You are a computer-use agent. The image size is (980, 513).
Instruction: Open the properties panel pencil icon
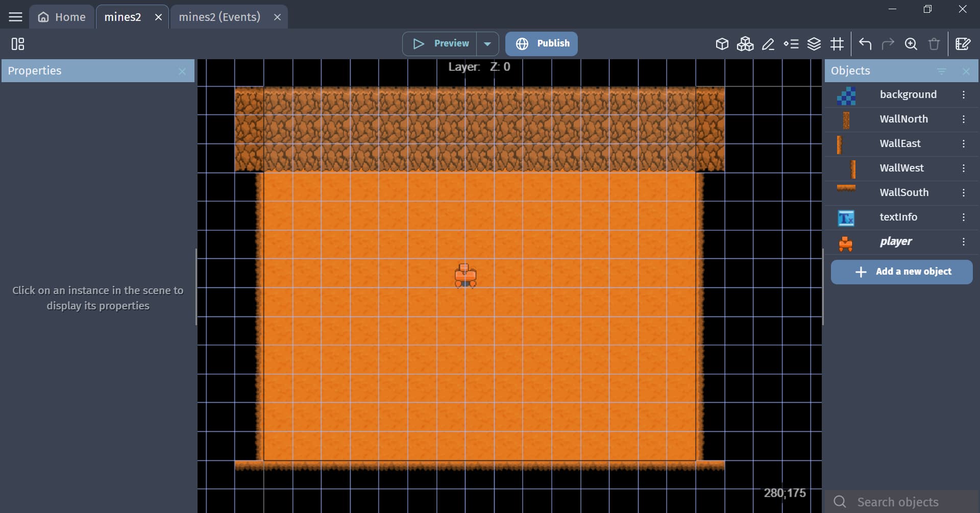pyautogui.click(x=768, y=44)
